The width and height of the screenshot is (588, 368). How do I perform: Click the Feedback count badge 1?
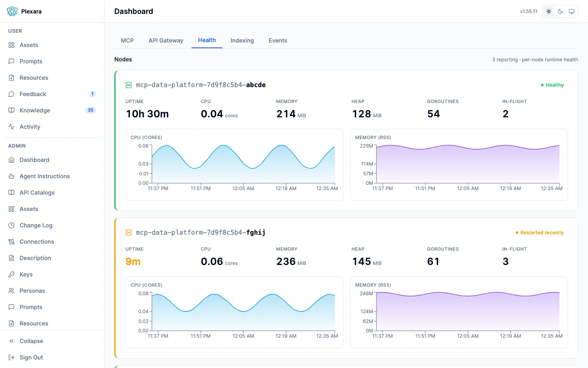point(92,94)
